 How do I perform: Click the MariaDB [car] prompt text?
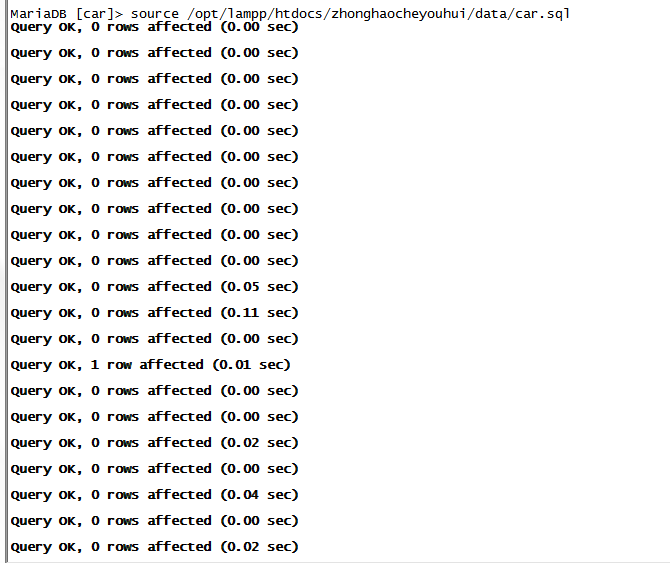pos(66,14)
